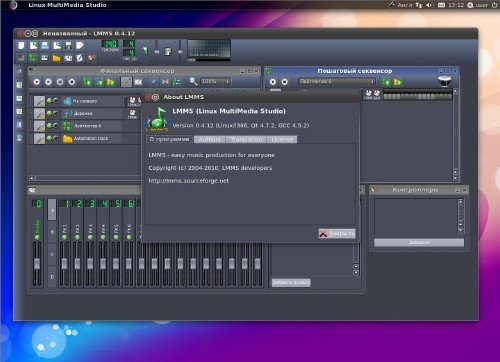Select mixer bank B button
The image size is (500, 362).
(x=52, y=232)
